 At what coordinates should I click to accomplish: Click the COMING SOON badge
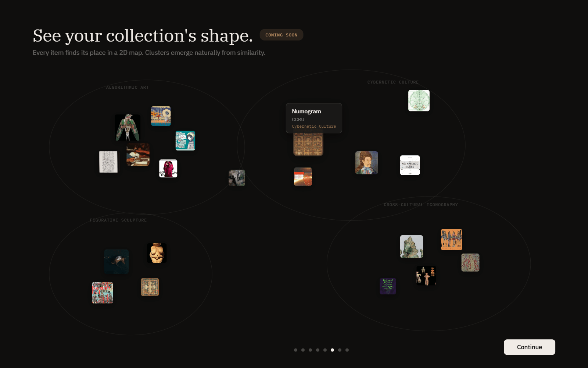[282, 35]
